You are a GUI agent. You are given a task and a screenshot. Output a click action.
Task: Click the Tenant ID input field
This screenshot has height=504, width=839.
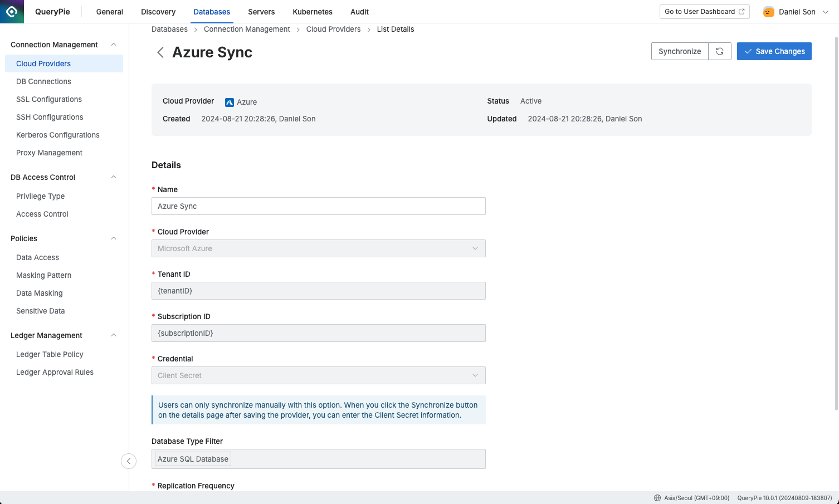point(319,291)
